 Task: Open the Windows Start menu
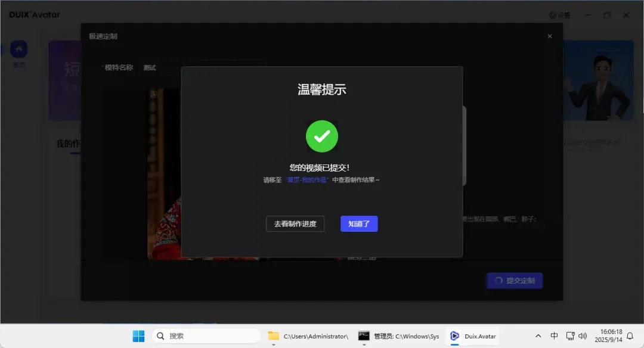pos(138,336)
